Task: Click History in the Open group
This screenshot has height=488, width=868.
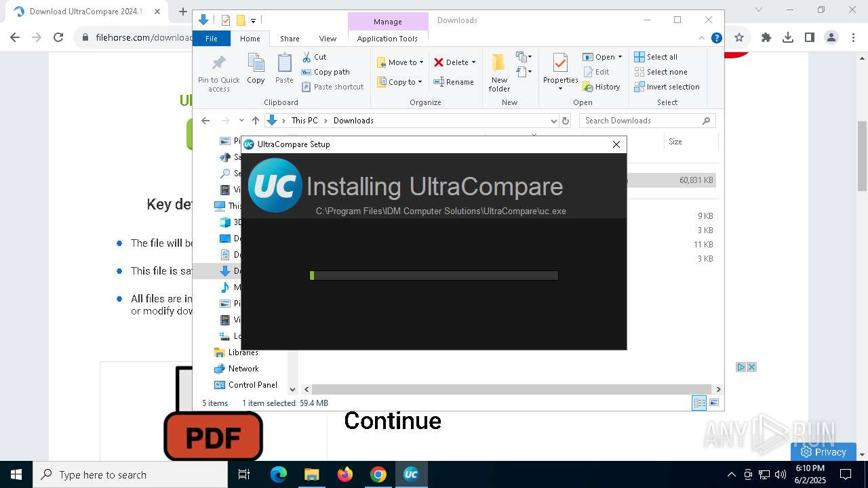Action: pyautogui.click(x=601, y=87)
